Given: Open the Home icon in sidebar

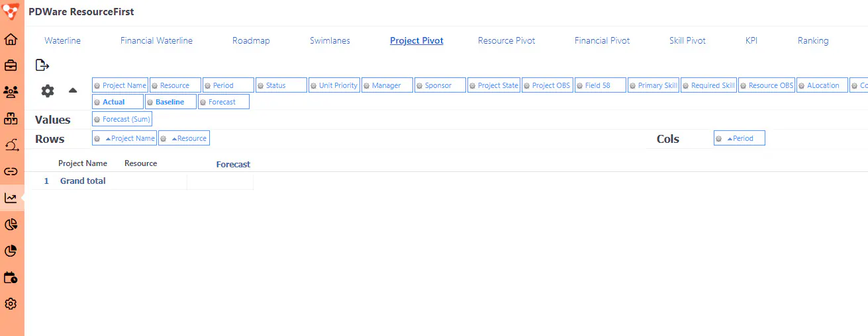Looking at the screenshot, I should click(11, 39).
